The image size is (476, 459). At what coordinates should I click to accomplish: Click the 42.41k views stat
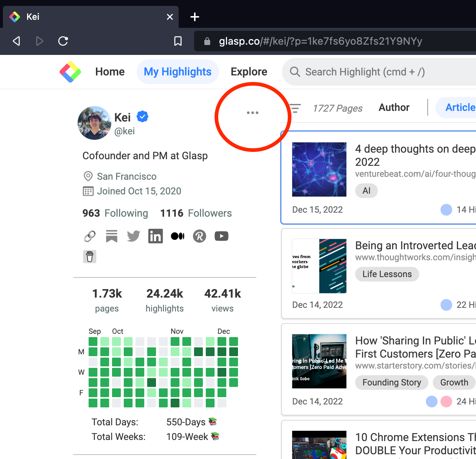point(223,300)
